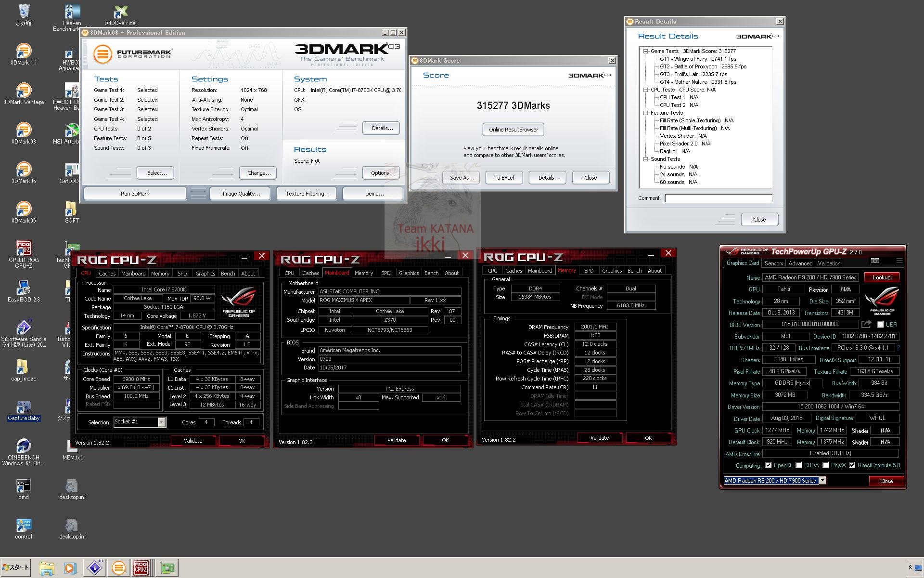Toggle the CUDA checkbox
Viewport: 924px width, 578px height.
pyautogui.click(x=799, y=465)
